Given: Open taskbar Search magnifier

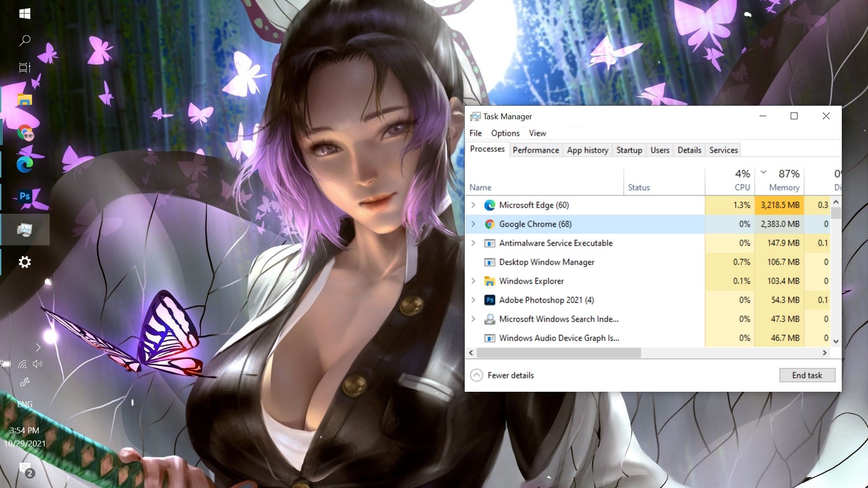Looking at the screenshot, I should (x=25, y=41).
